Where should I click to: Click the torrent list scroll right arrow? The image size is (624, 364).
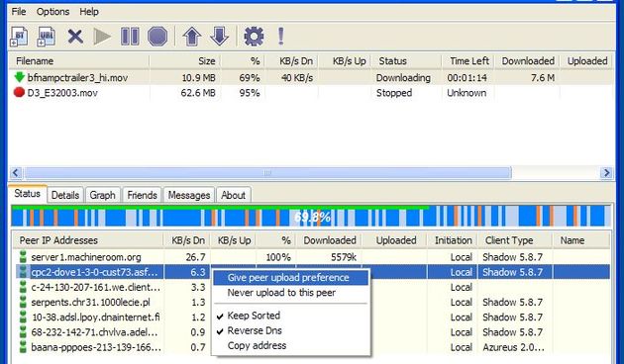coord(606,173)
